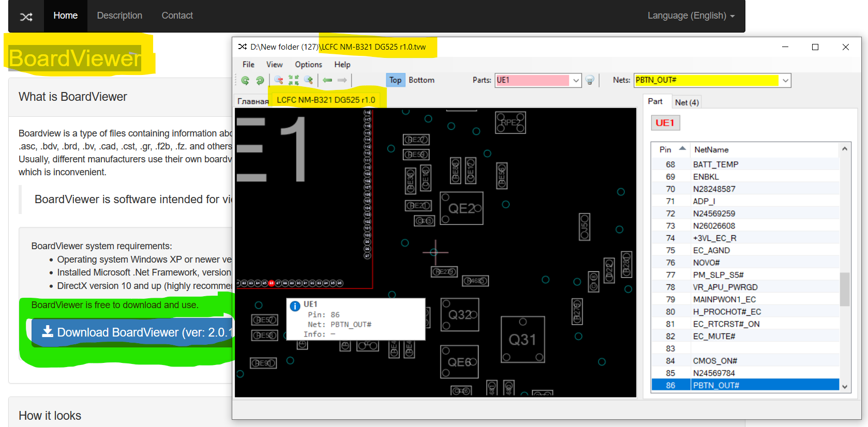Zoom in with the green-plus magnifier icon
The image size is (868, 427).
[x=309, y=80]
